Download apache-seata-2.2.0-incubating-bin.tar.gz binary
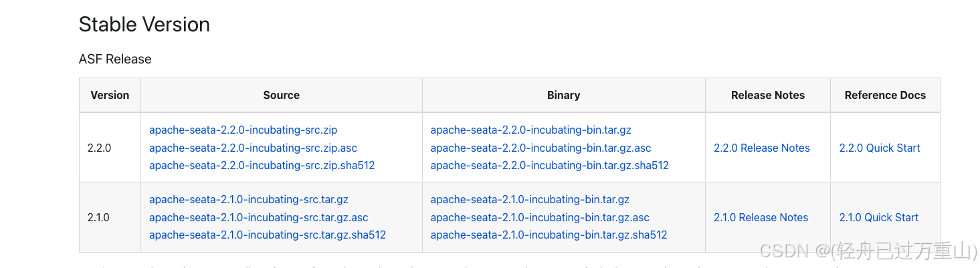This screenshot has height=268, width=980. [530, 130]
